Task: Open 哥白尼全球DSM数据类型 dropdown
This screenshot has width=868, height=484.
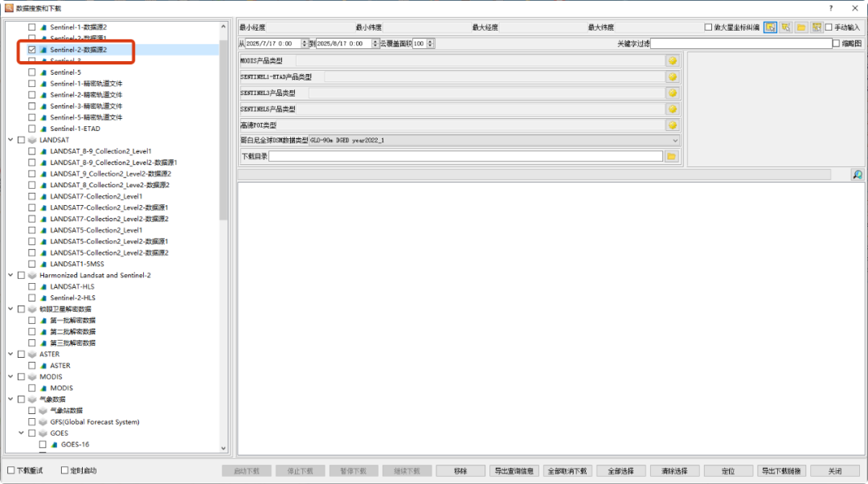Action: point(493,141)
